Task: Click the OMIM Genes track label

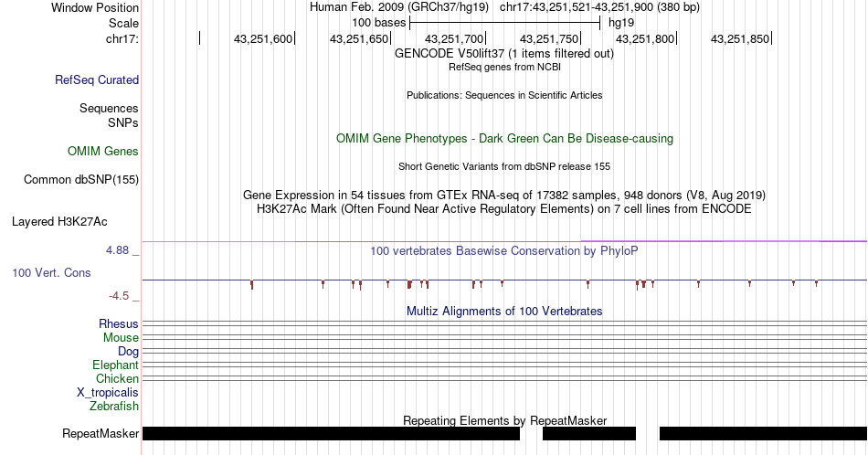Action: pos(103,151)
